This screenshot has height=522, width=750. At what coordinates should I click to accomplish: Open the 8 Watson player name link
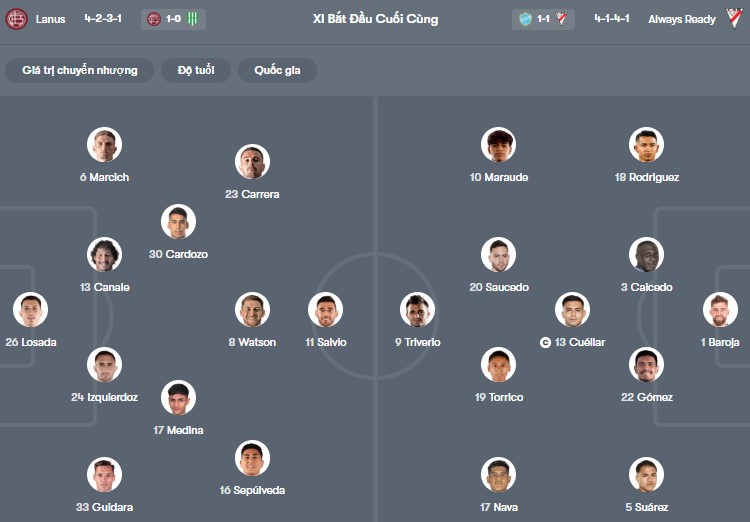252,342
